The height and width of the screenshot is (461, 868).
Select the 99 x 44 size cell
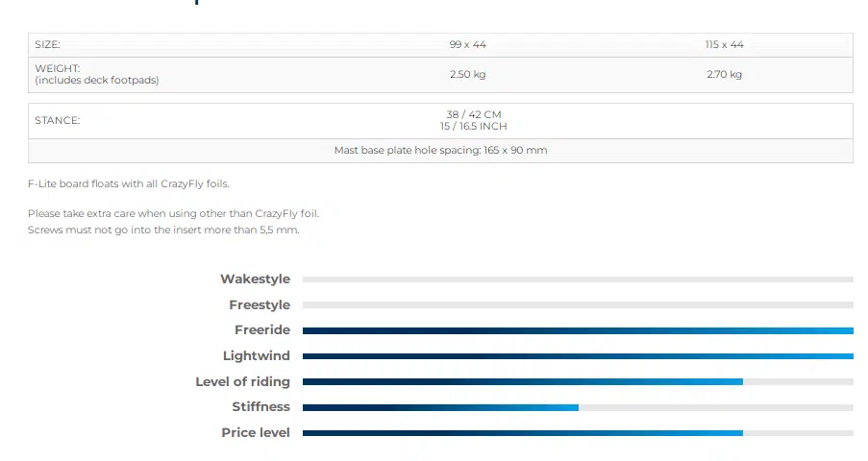467,45
